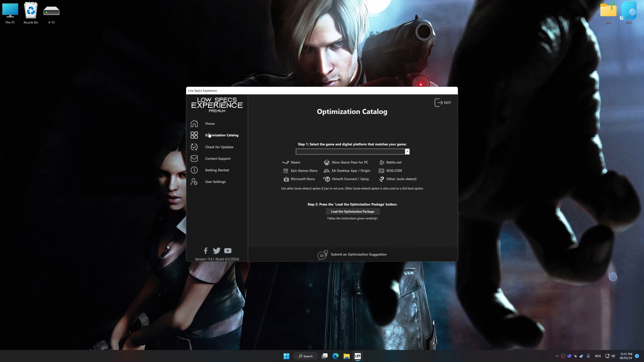Viewport: 644px width, 362px height.
Task: Open Task View from the taskbar
Action: pyautogui.click(x=325, y=356)
